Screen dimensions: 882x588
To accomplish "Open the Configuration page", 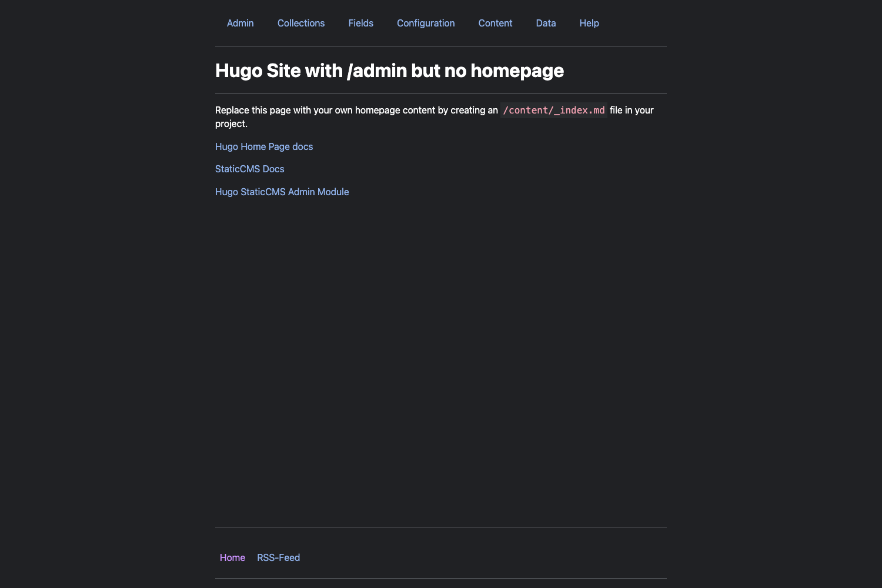I will pos(426,23).
